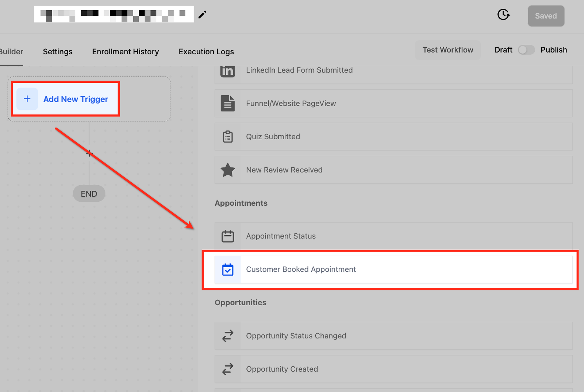The image size is (584, 392).
Task: Open the Enrollment History tab
Action: [126, 52]
